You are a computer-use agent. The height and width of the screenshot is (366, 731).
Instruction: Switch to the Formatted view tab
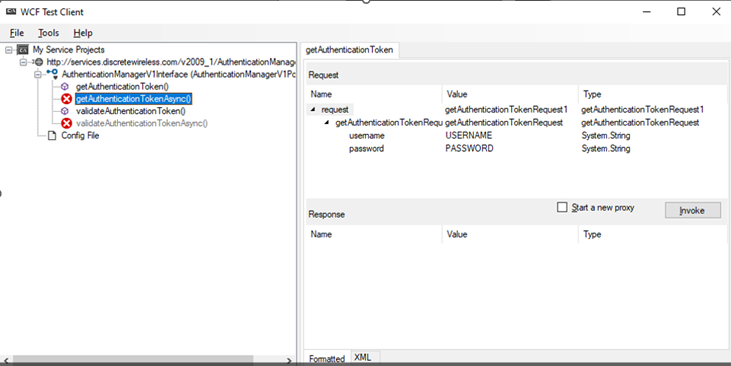coord(327,358)
